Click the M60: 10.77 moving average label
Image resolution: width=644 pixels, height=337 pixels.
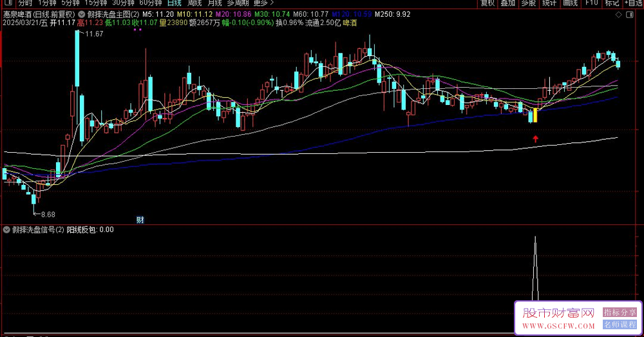point(310,14)
